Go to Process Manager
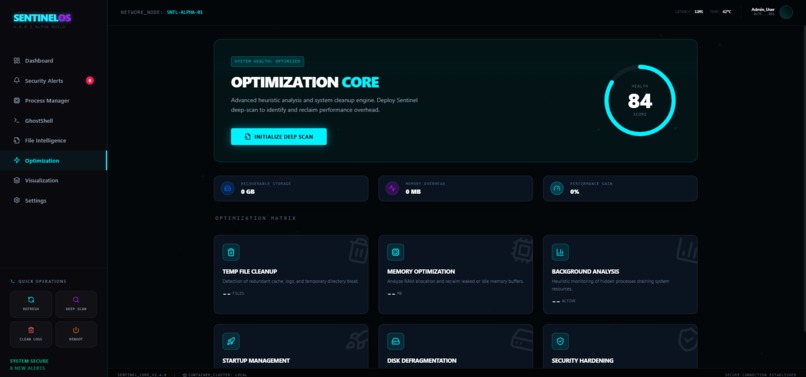 coord(53,101)
